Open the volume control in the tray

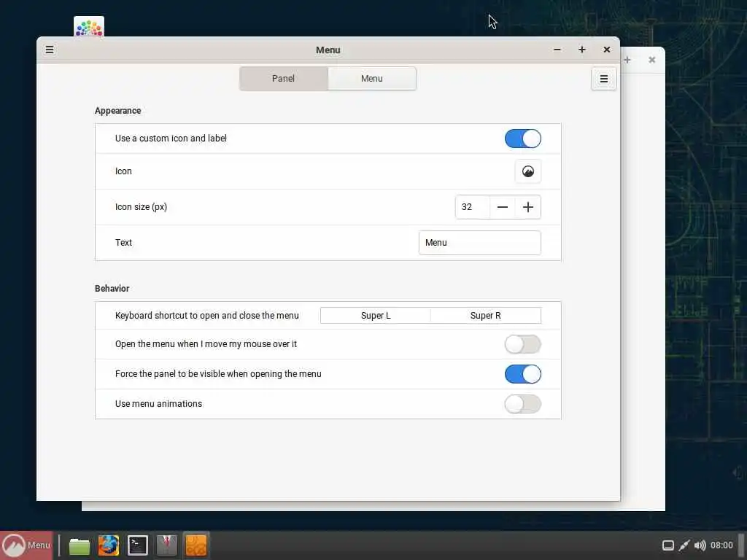tap(700, 545)
